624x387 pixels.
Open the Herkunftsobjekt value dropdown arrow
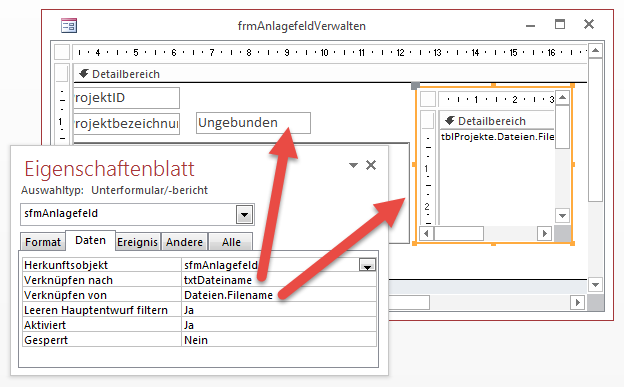point(367,265)
